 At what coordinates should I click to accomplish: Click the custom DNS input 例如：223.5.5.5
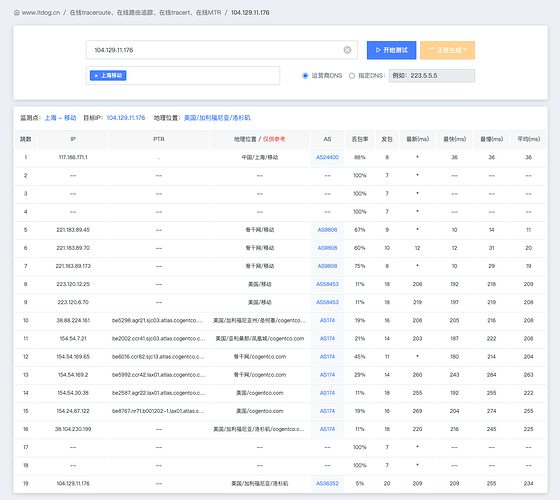432,76
